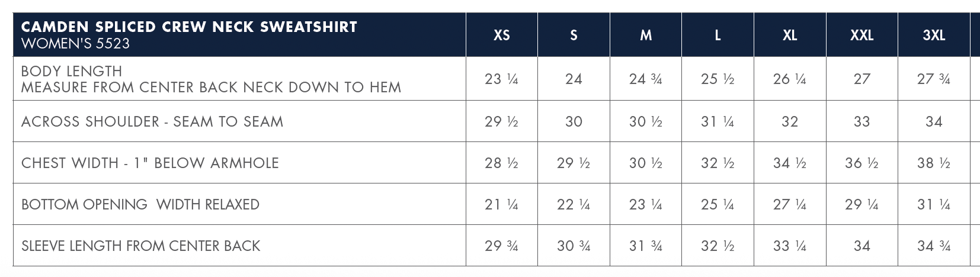Select the Across Shoulder row label

pos(152,121)
